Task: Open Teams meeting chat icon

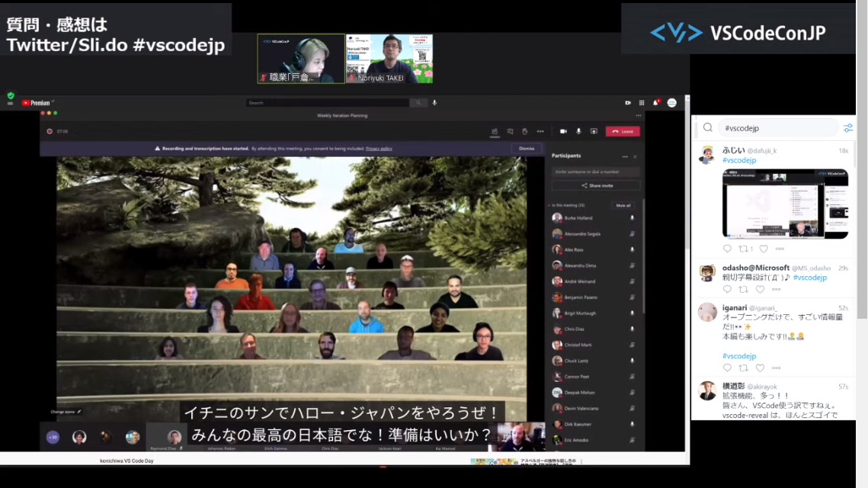Action: coord(510,132)
